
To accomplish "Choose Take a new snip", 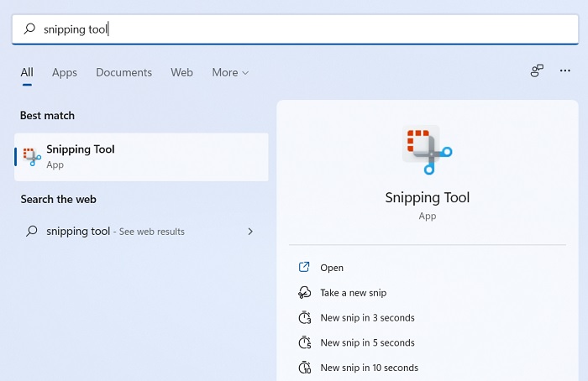I will pos(354,293).
